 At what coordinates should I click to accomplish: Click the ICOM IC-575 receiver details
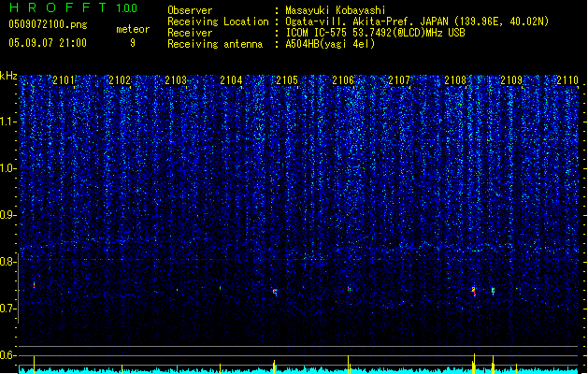pyautogui.click(x=375, y=33)
